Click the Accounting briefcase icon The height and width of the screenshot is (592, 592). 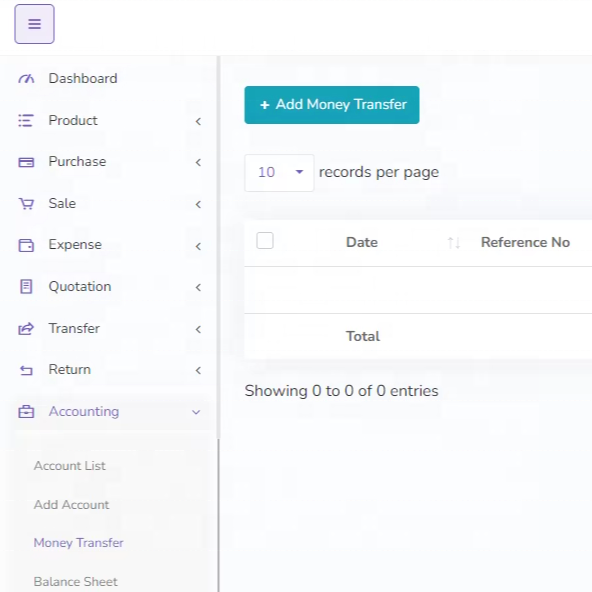coord(26,412)
